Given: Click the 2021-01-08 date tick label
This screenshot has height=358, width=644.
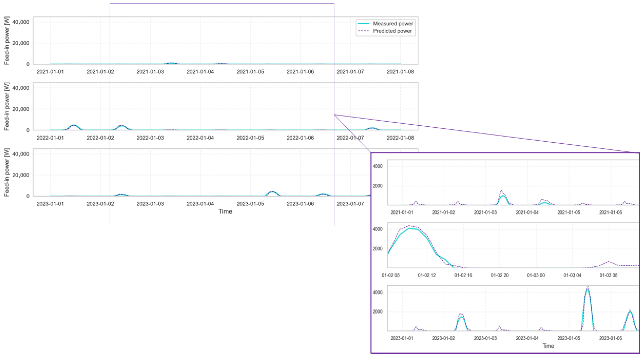Looking at the screenshot, I should coord(400,72).
